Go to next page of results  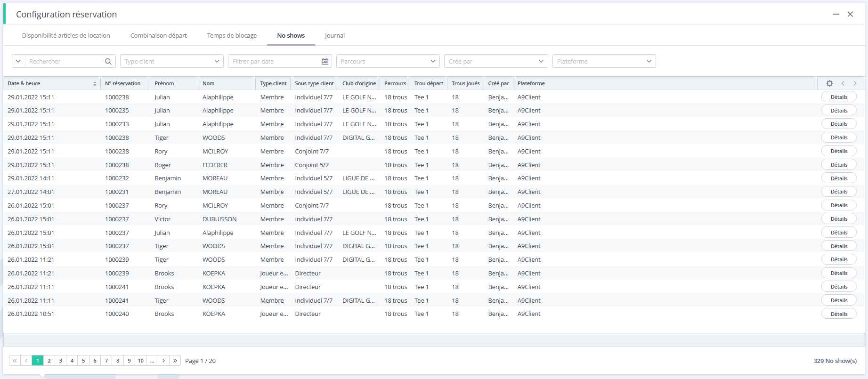(163, 361)
